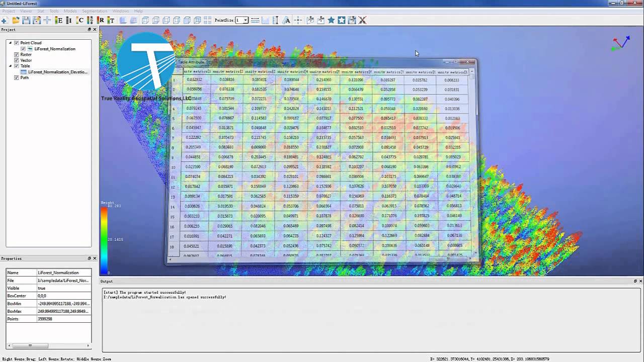Viewport: 644px width, 362px height.
Task: Open the Tools menu
Action: tap(54, 11)
